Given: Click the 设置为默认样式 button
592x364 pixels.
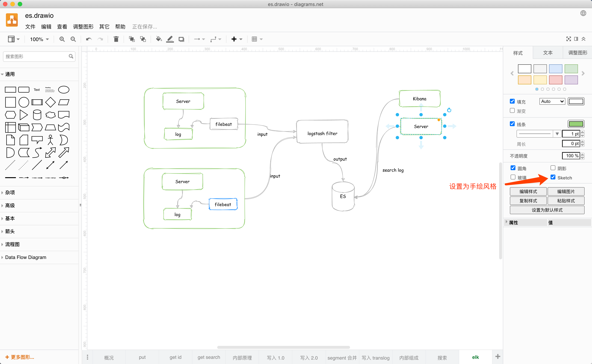Looking at the screenshot, I should 547,210.
